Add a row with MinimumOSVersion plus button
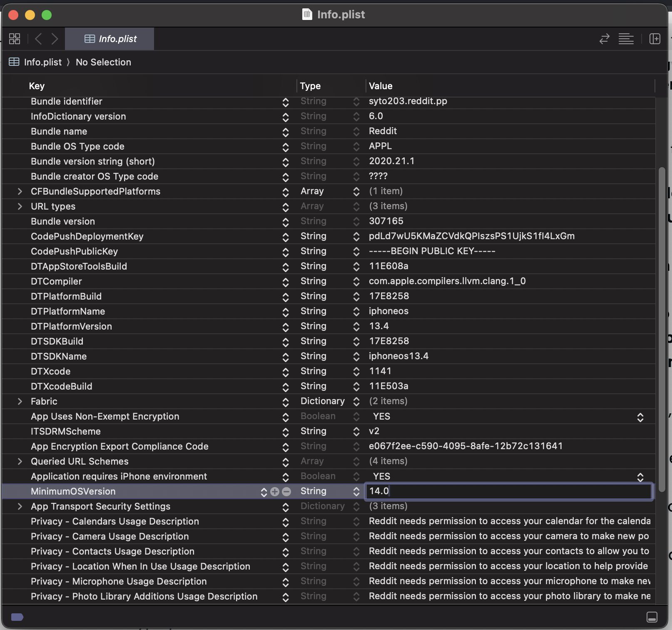The image size is (672, 630). 275,492
